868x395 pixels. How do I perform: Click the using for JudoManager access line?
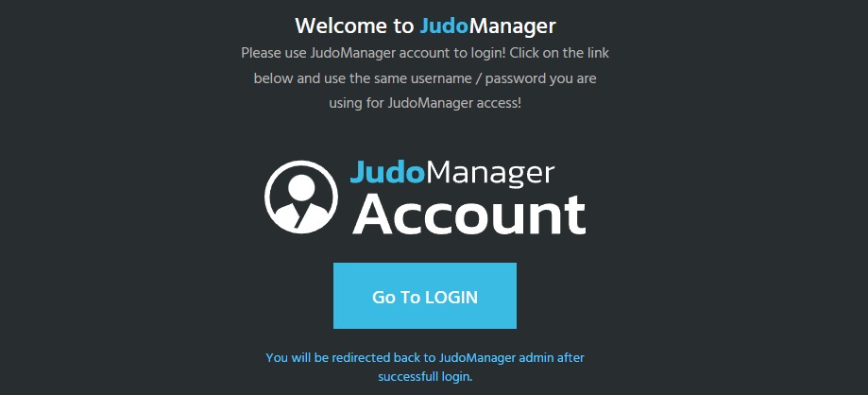pyautogui.click(x=425, y=103)
